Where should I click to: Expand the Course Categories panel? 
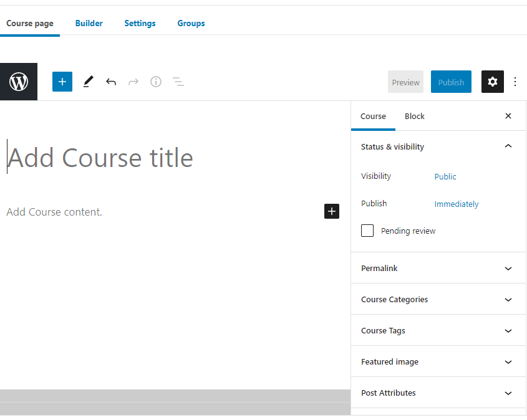coord(438,299)
